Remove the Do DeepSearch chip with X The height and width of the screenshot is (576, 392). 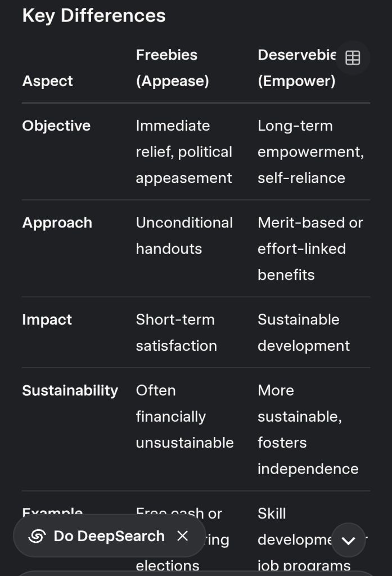pyautogui.click(x=183, y=535)
